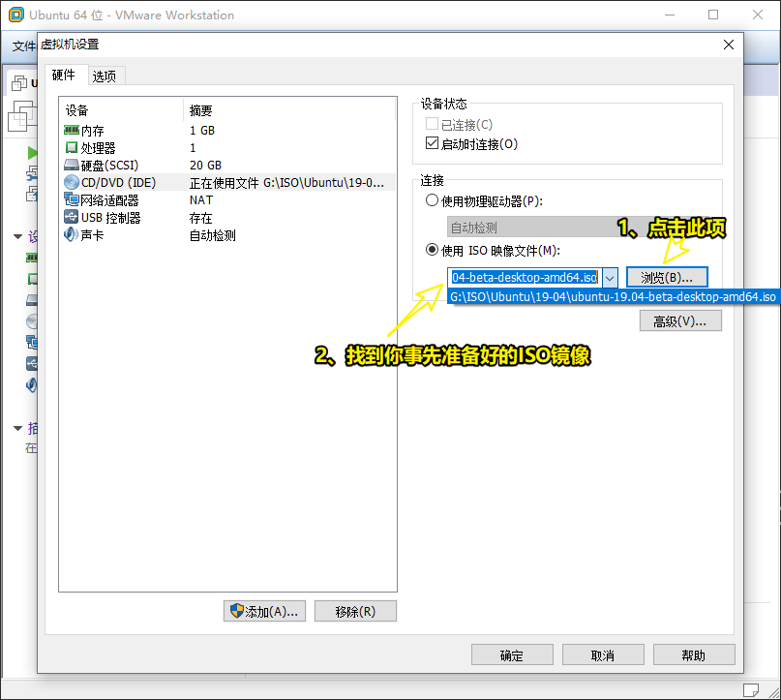Click the 浏览(B)... browse button
The image size is (781, 700).
(667, 278)
